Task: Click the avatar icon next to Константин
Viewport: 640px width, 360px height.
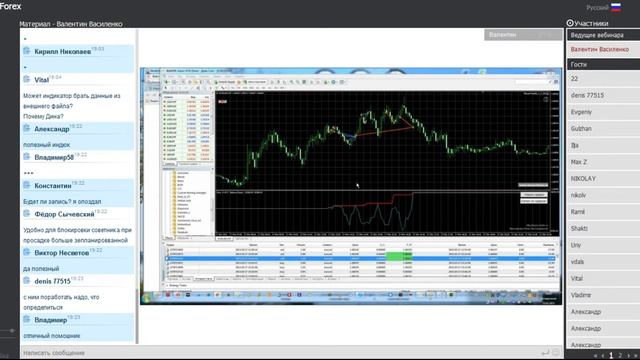Action: (x=27, y=185)
